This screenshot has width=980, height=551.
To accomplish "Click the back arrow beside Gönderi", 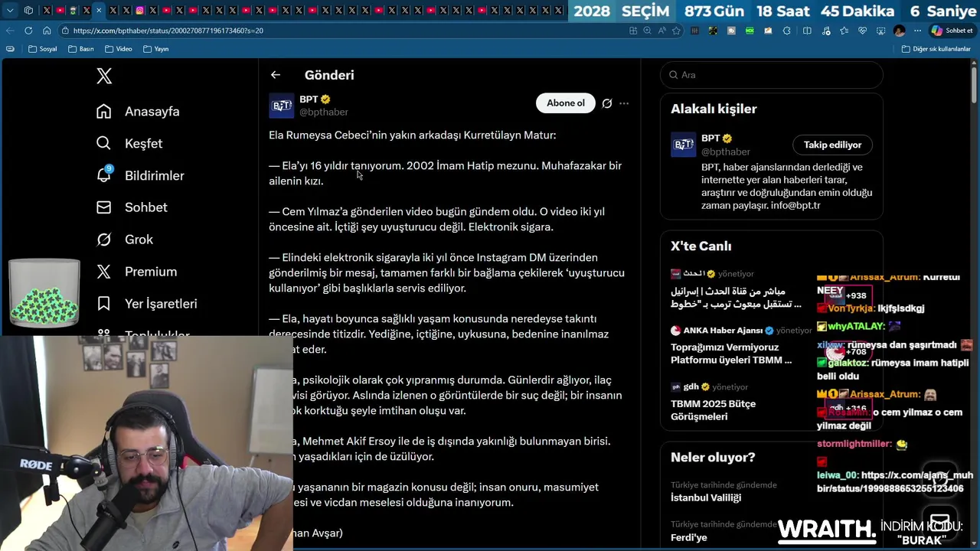I will pyautogui.click(x=276, y=75).
